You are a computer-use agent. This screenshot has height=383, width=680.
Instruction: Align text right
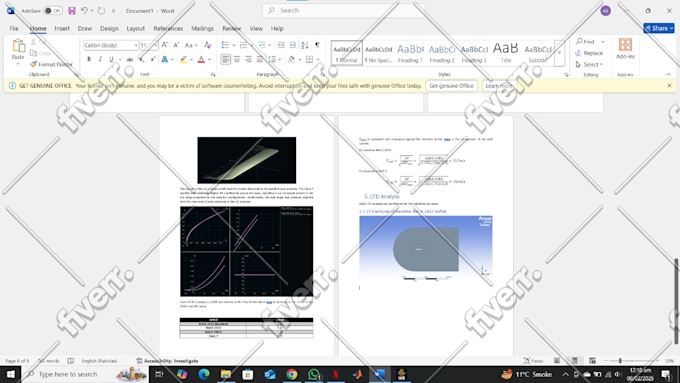[x=248, y=59]
